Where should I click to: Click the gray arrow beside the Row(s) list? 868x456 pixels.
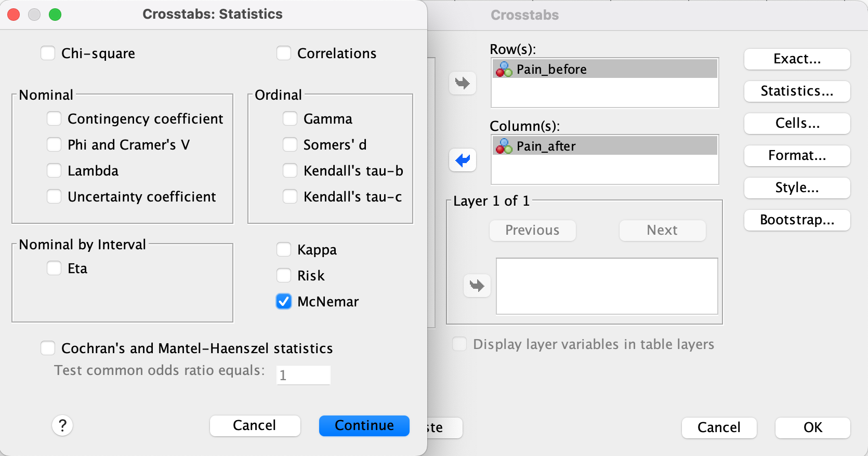(462, 83)
